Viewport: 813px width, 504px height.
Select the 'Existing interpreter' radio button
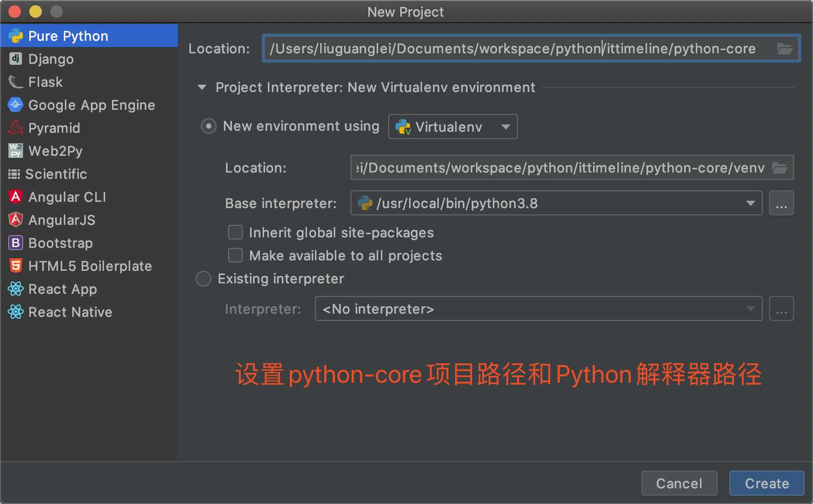pos(204,279)
